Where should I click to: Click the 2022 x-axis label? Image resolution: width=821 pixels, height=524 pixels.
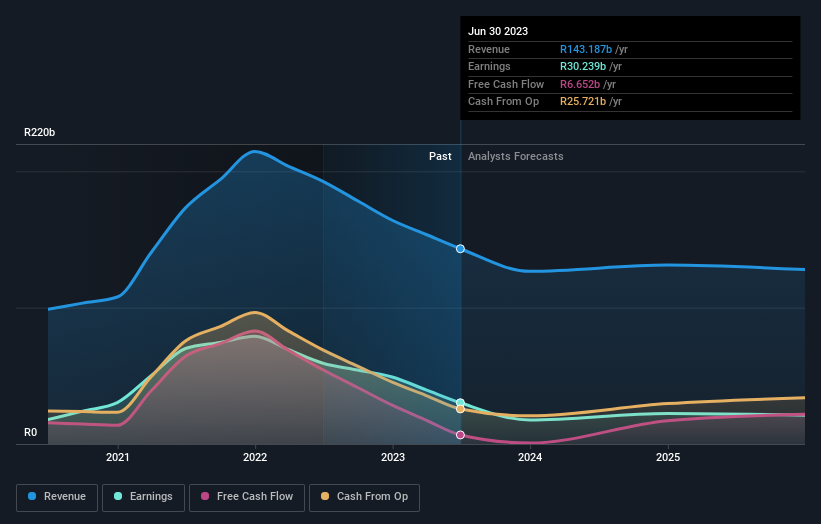point(255,457)
